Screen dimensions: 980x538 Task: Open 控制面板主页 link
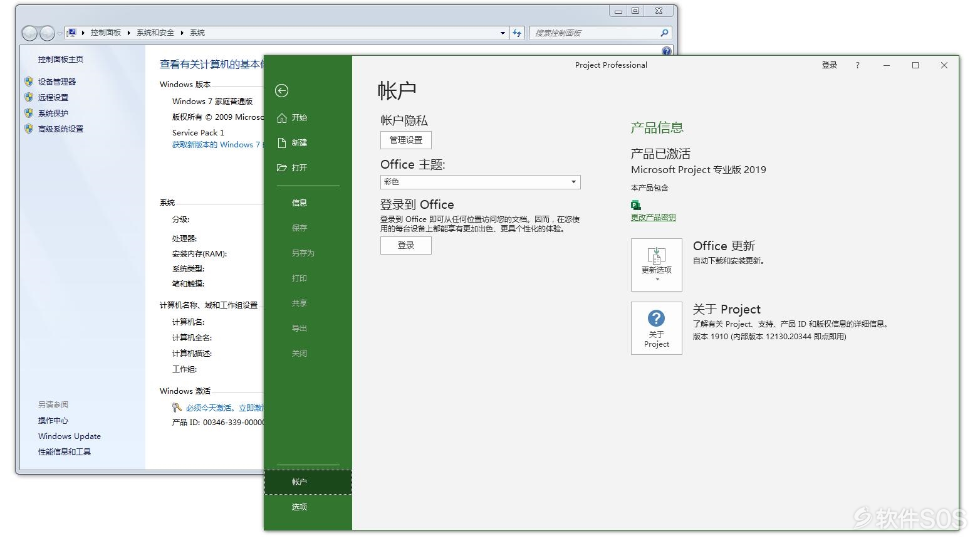click(x=61, y=60)
